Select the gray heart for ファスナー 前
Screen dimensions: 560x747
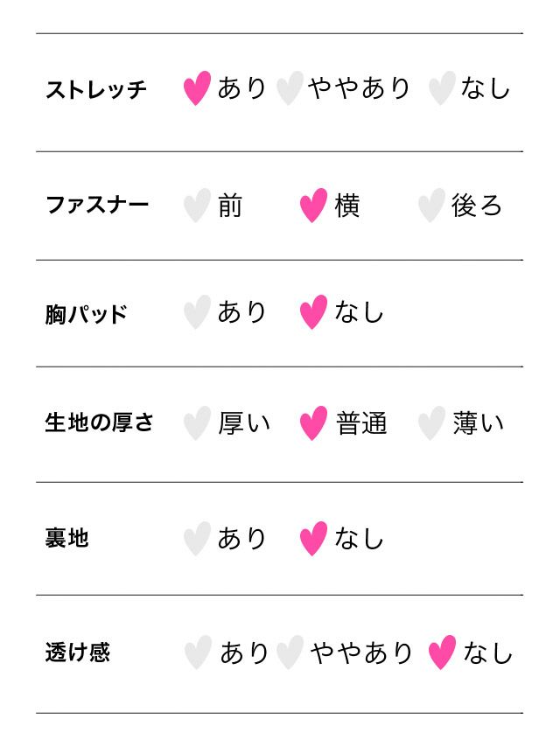pos(197,206)
